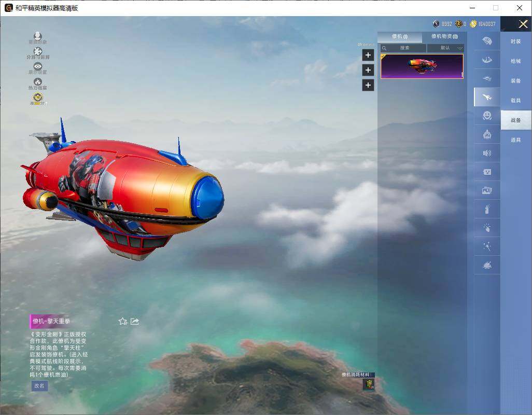Select the speaker voice subcategory icon
The width and height of the screenshot is (532, 415).
click(x=487, y=154)
